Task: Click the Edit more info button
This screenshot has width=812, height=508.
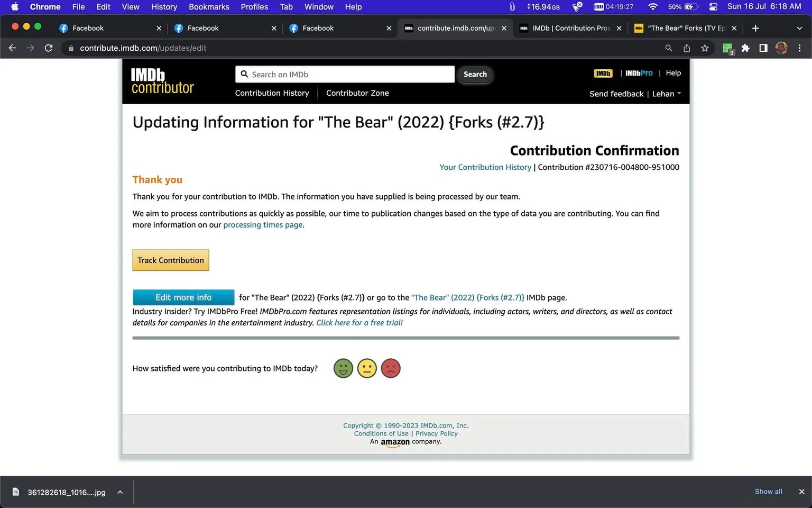Action: point(183,297)
